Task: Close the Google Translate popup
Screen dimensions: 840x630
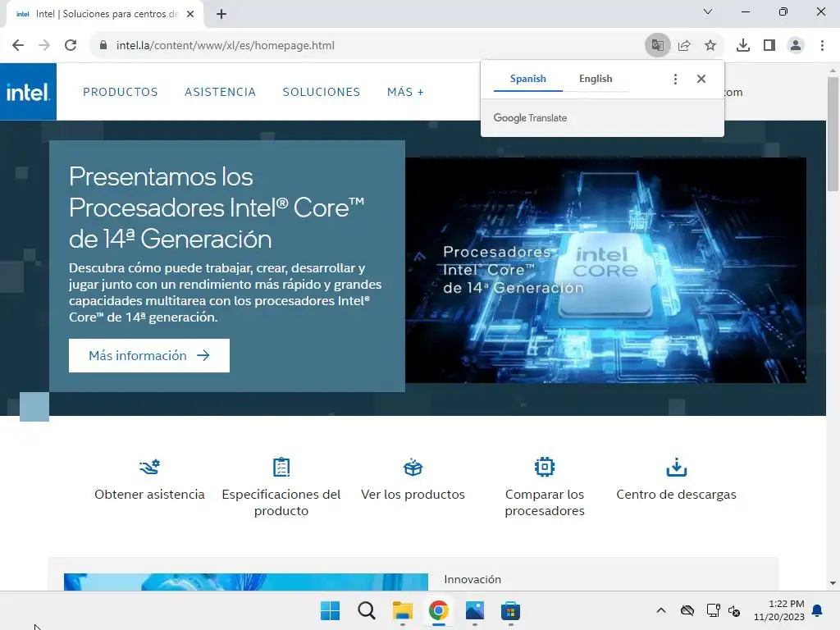Action: tap(701, 79)
